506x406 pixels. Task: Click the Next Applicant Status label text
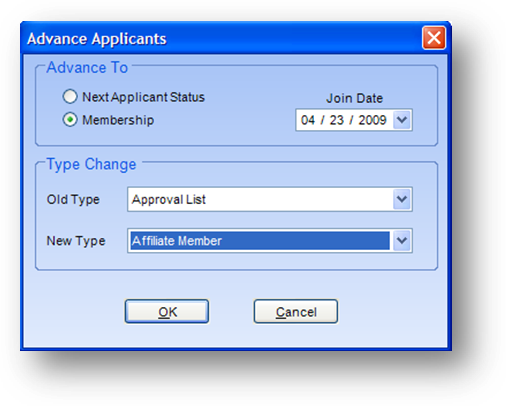pos(143,97)
